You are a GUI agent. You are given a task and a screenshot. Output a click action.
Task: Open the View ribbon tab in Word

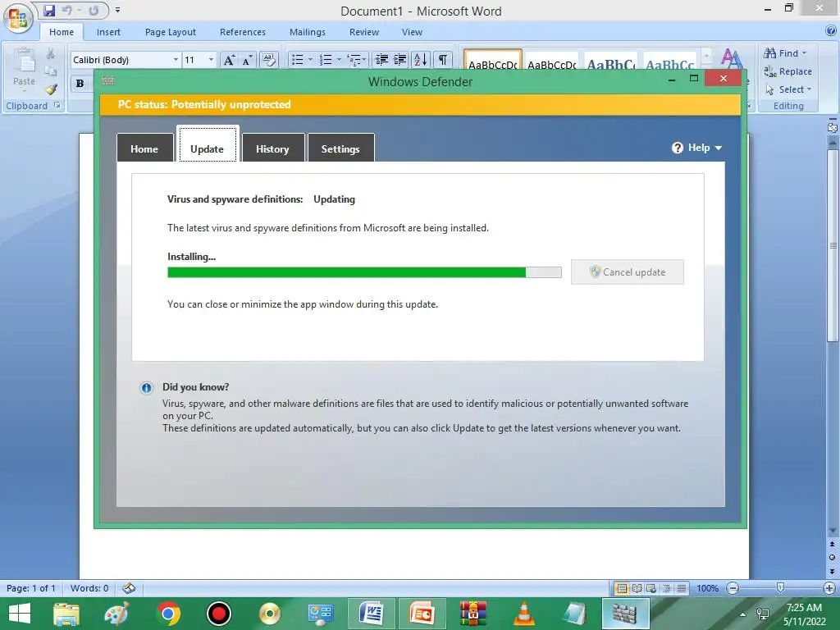tap(412, 32)
